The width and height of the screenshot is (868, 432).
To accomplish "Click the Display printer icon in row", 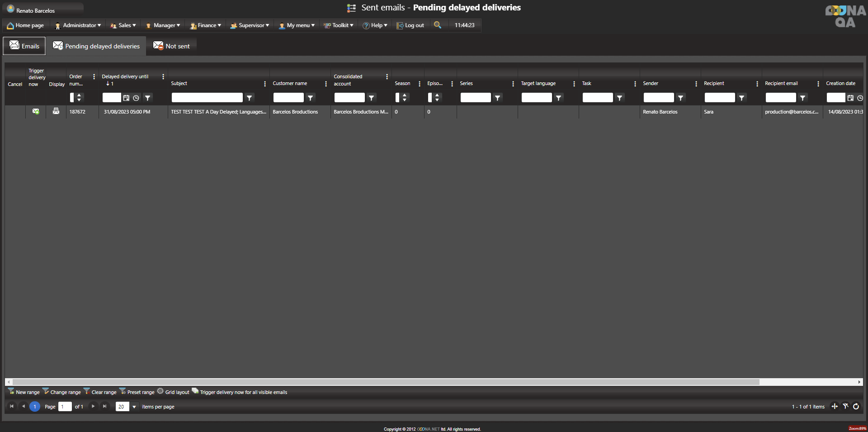I will click(56, 111).
